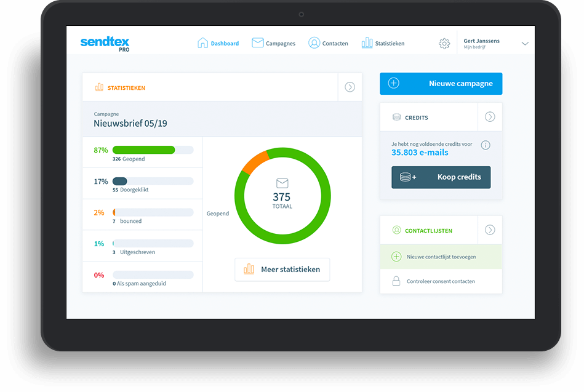
Task: Click the CONTACTLIJSTEN panel heading text
Action: point(429,231)
